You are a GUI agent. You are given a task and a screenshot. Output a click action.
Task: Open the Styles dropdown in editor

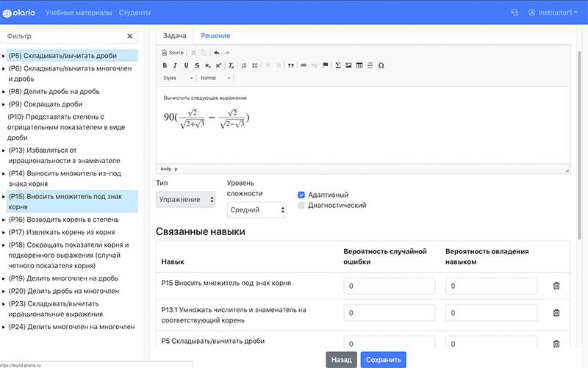point(177,78)
